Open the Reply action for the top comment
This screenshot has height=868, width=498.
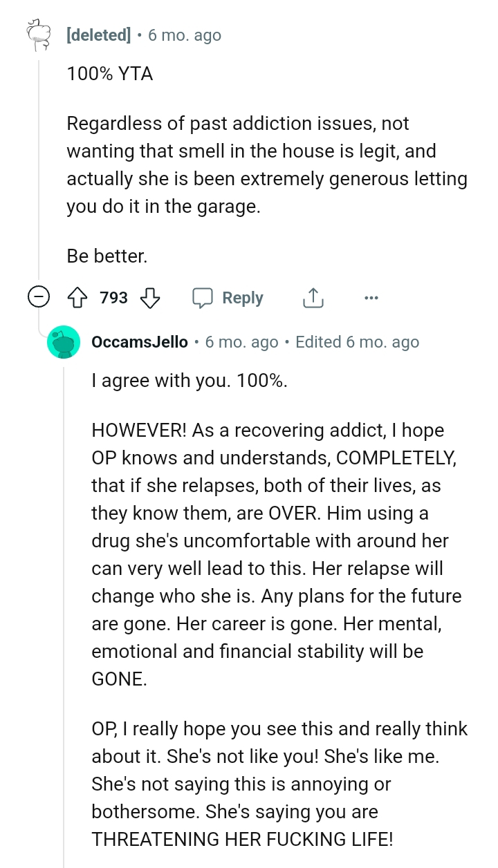(241, 297)
